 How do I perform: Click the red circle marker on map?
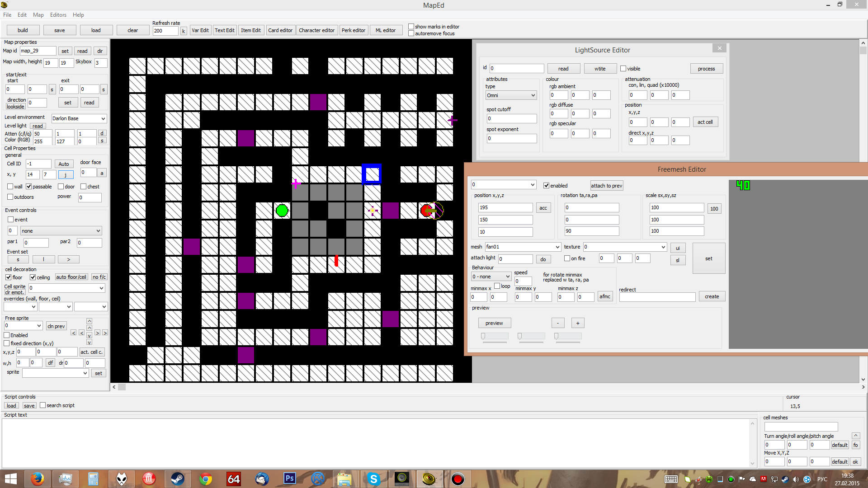425,211
